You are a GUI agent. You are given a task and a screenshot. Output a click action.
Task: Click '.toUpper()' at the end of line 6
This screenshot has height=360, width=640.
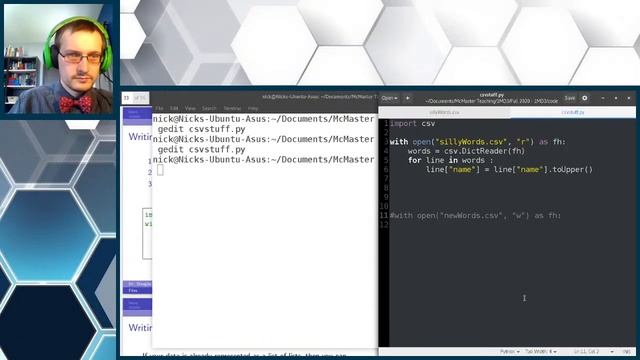click(571, 170)
